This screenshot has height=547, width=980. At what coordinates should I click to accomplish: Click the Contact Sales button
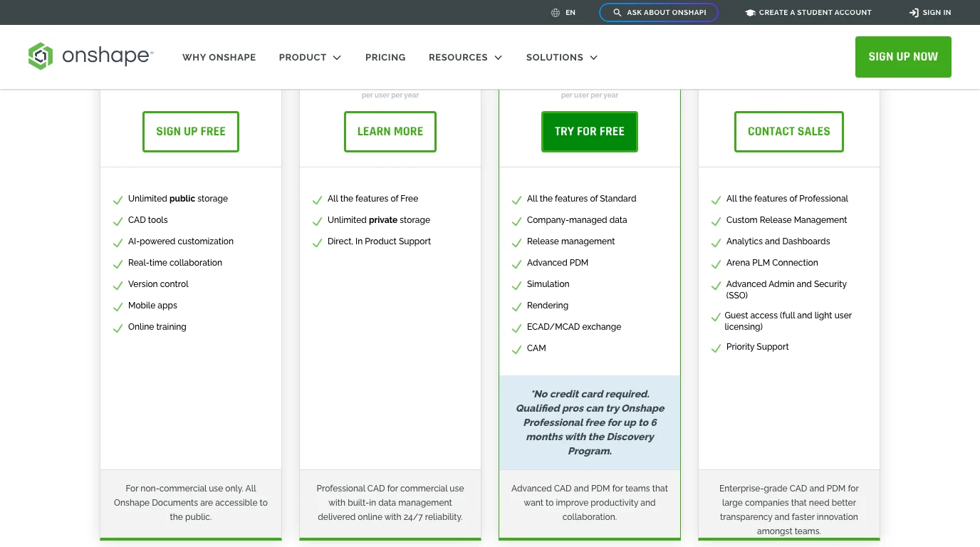pyautogui.click(x=789, y=132)
